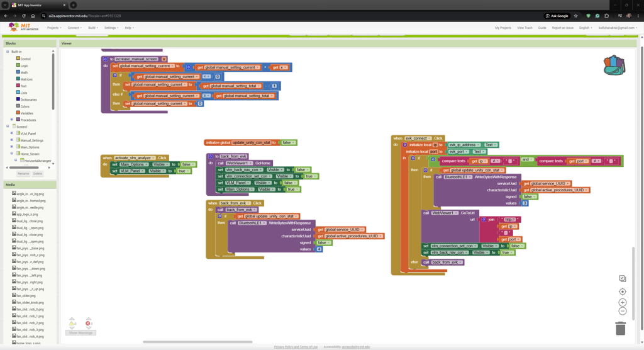Open the Connect menu
Viewport: 644px width, 350px height.
tap(75, 28)
